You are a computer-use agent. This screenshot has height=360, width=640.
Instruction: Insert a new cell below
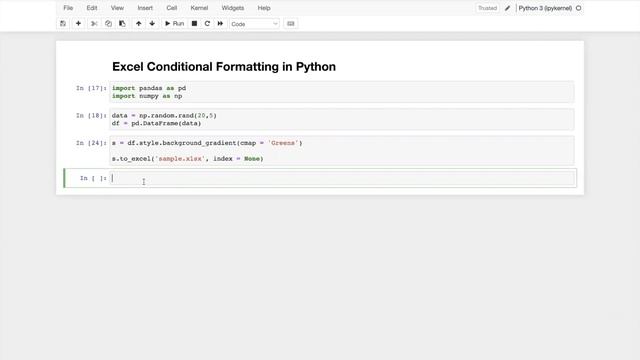point(78,24)
